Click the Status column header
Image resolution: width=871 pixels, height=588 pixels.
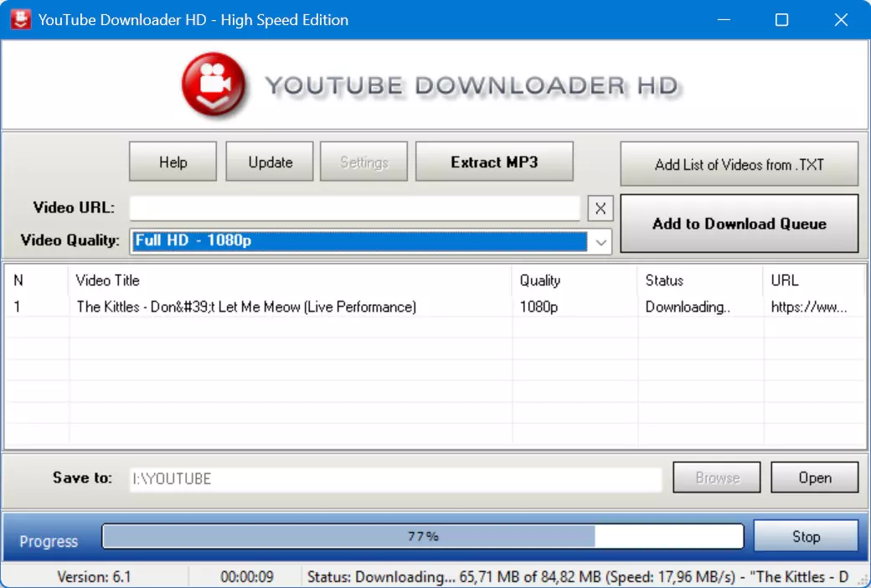[x=664, y=280]
